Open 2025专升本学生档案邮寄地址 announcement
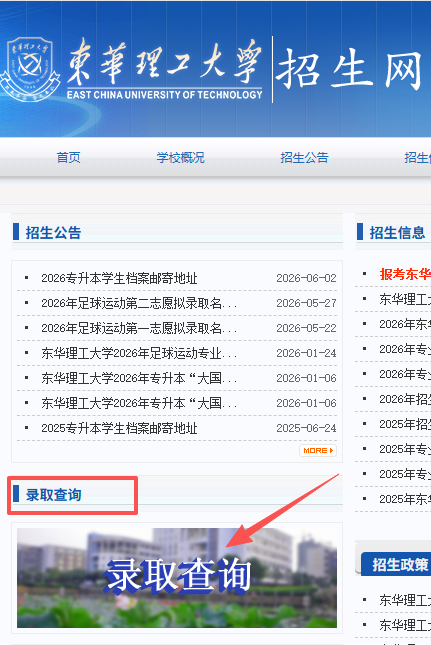Viewport: 431px width, 645px height. tap(119, 428)
